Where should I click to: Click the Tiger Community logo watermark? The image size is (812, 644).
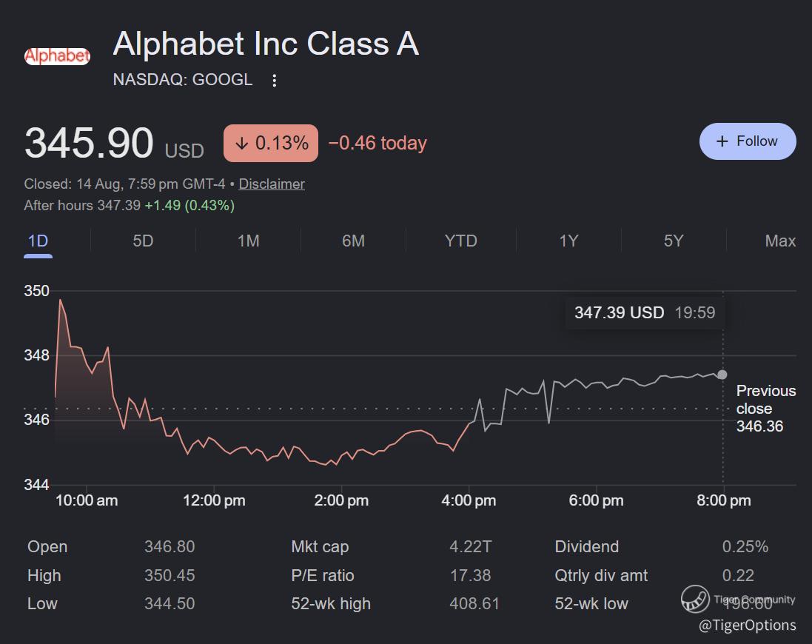tap(695, 599)
